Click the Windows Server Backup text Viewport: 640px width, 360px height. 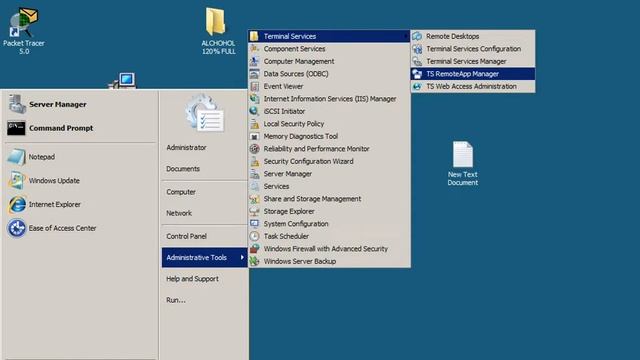click(x=300, y=261)
